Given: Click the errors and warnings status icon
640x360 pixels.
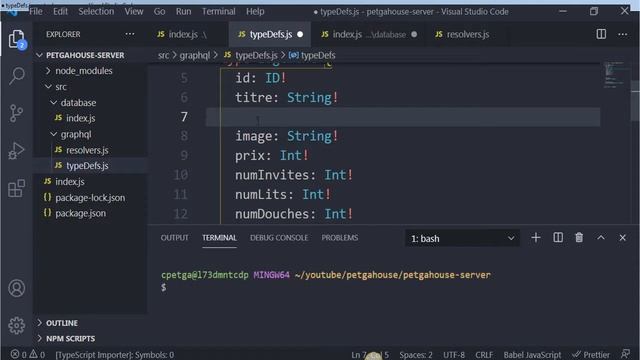Looking at the screenshot, I should pyautogui.click(x=28, y=354).
